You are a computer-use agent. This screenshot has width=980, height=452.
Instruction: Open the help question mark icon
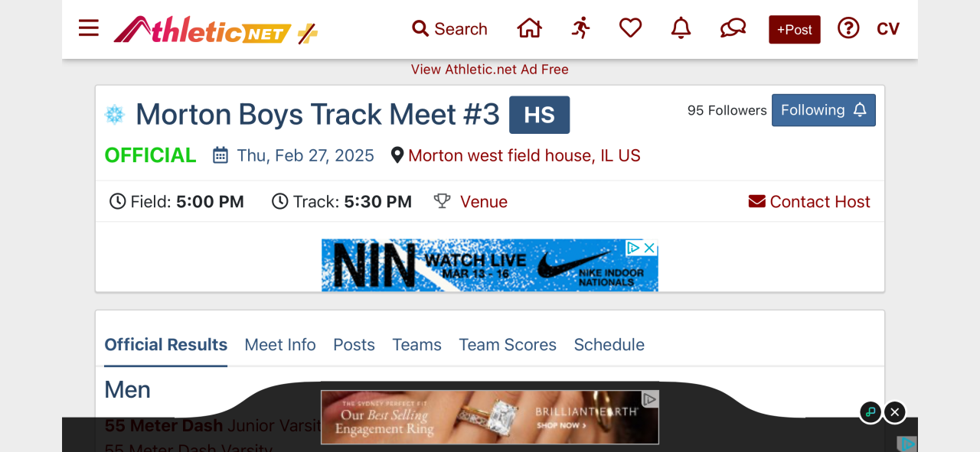click(x=848, y=29)
